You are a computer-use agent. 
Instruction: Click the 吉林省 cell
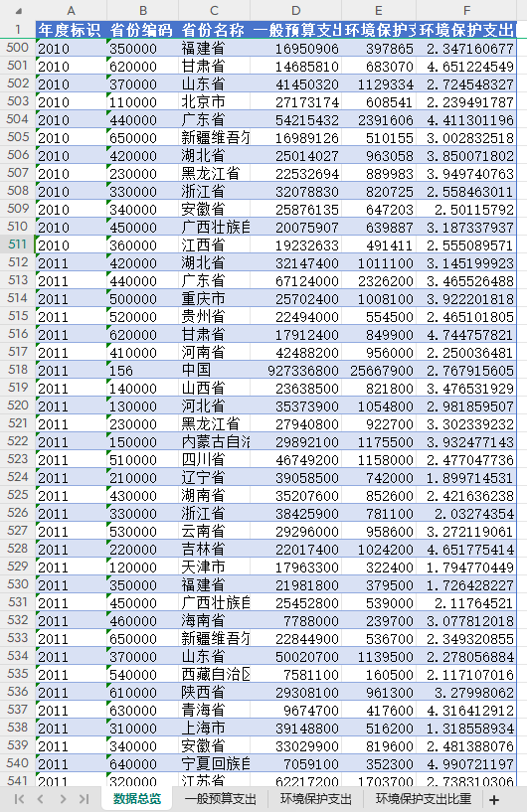click(x=214, y=549)
